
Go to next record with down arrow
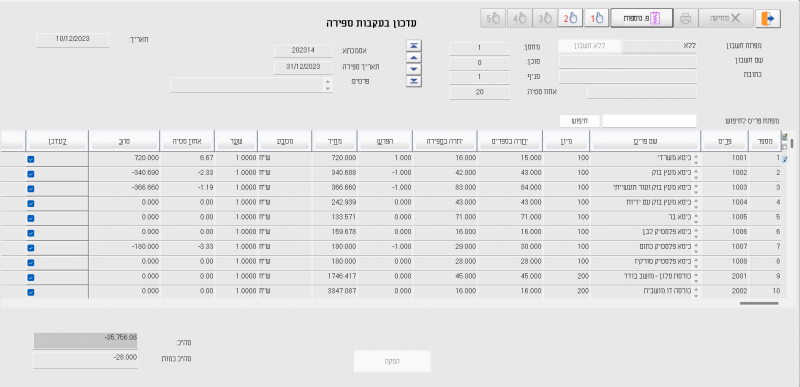pos(414,69)
